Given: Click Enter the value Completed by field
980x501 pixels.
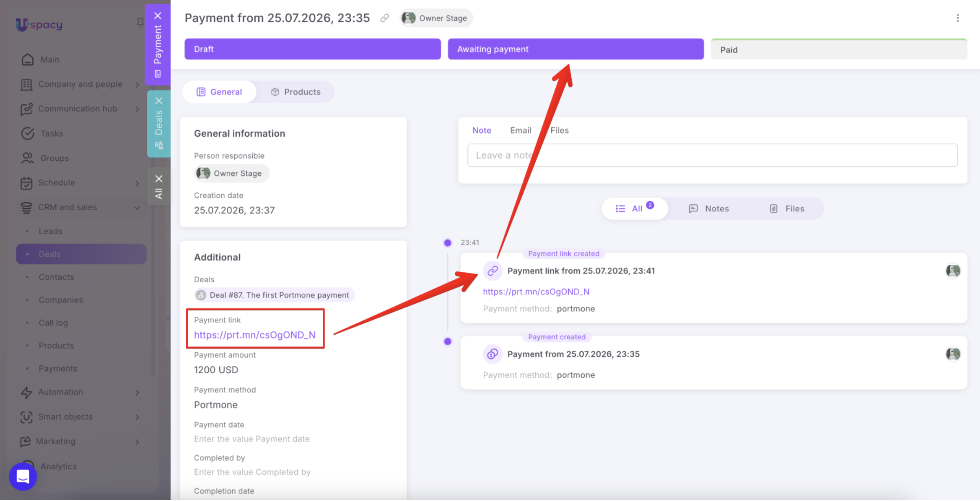Looking at the screenshot, I should point(252,473).
